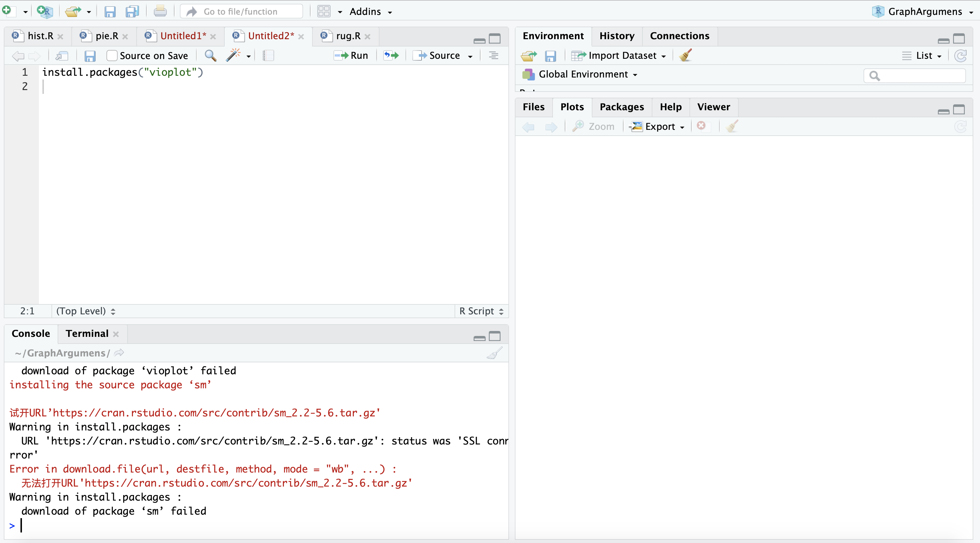Screen dimensions: 980x543
Task: Open the Packages tab
Action: coord(622,107)
